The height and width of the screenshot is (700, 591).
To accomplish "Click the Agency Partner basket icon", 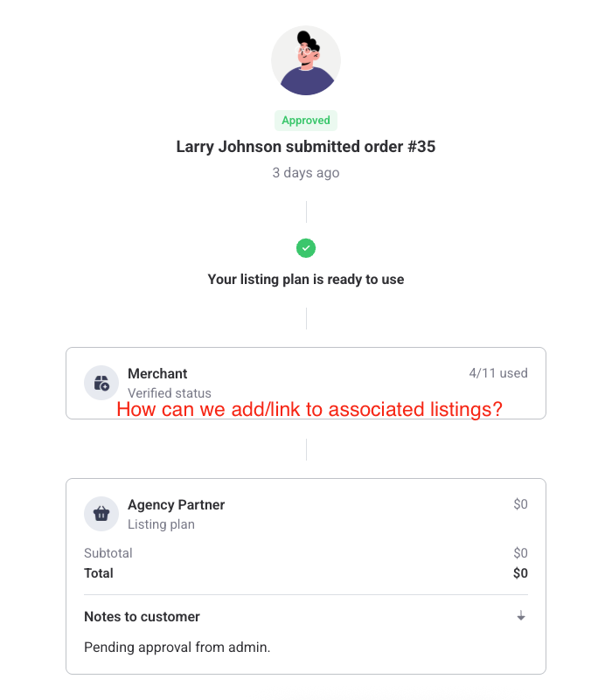I will [101, 514].
